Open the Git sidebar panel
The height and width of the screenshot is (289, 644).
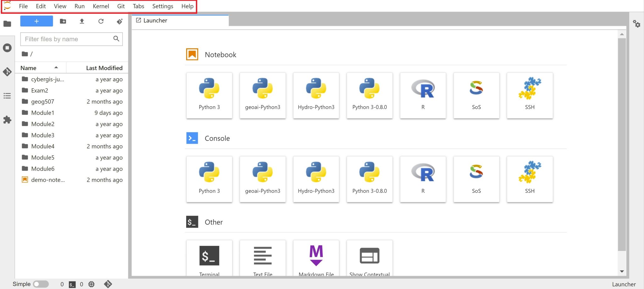[7, 72]
